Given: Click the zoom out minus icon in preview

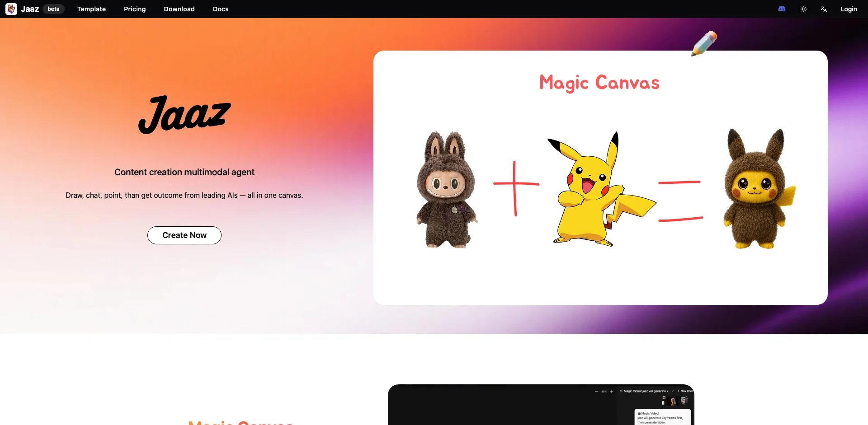Looking at the screenshot, I should tap(596, 392).
